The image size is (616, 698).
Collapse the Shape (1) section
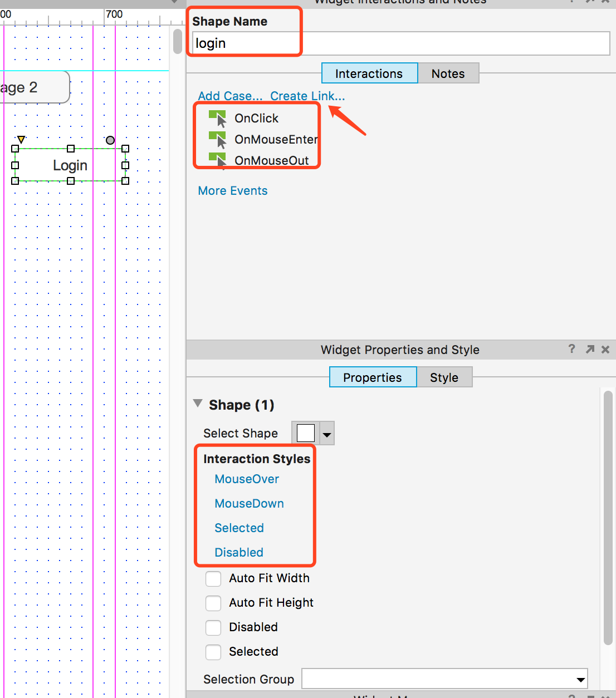(x=198, y=404)
